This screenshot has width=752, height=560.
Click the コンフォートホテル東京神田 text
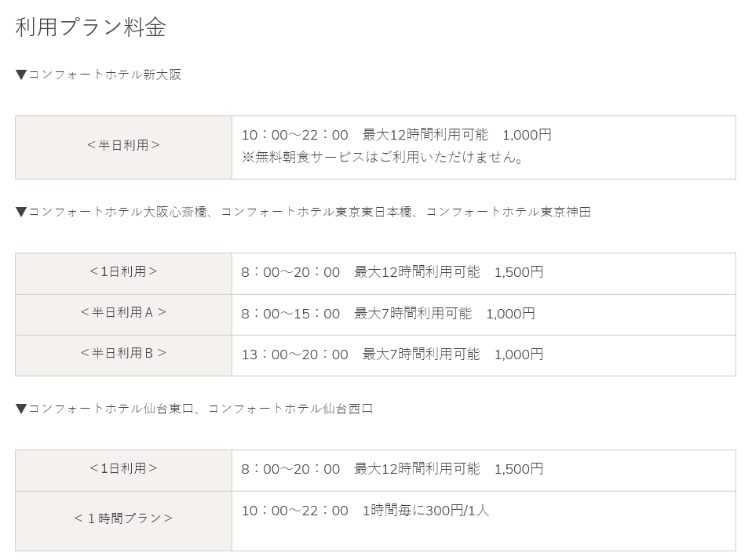509,212
